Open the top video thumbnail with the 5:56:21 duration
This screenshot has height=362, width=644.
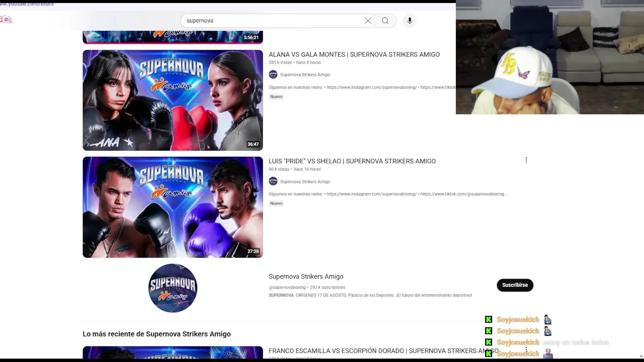(173, 37)
